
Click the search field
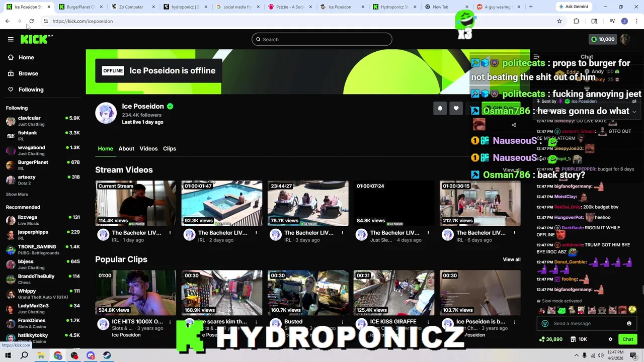click(322, 39)
